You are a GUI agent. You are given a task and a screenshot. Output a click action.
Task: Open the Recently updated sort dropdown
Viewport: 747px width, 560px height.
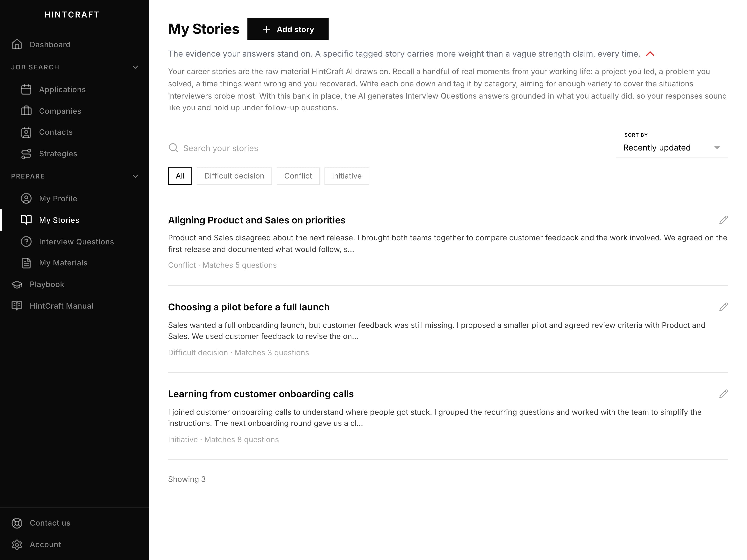(672, 148)
